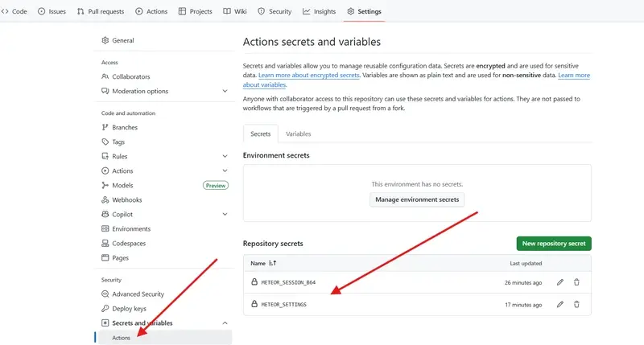
Task: Click the Tags tag icon
Action: point(105,142)
